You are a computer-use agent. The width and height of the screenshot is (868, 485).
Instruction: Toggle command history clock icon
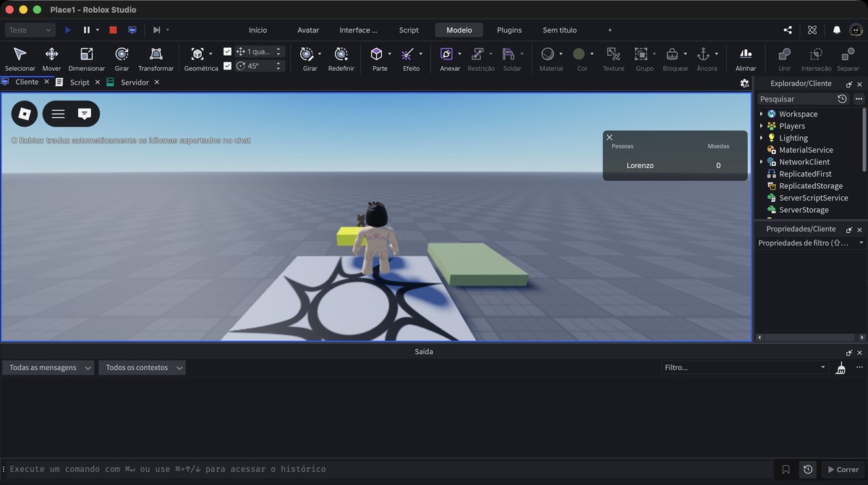(808, 469)
